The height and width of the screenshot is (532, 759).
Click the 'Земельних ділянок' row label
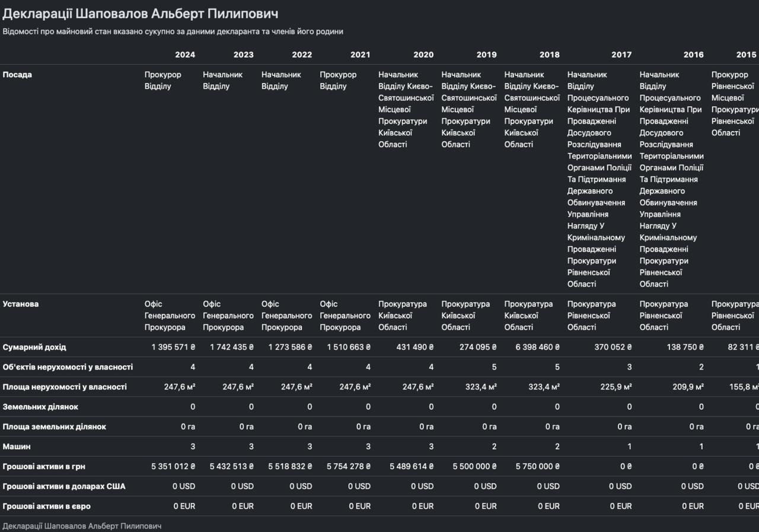point(40,407)
